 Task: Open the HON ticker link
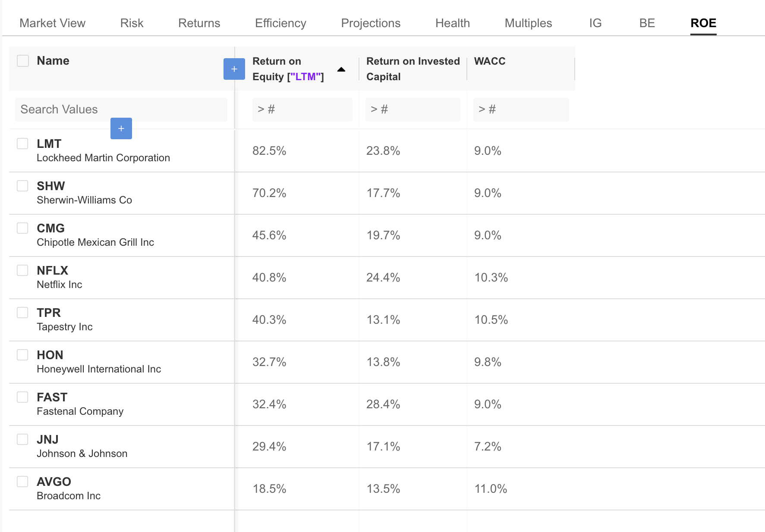click(x=50, y=355)
